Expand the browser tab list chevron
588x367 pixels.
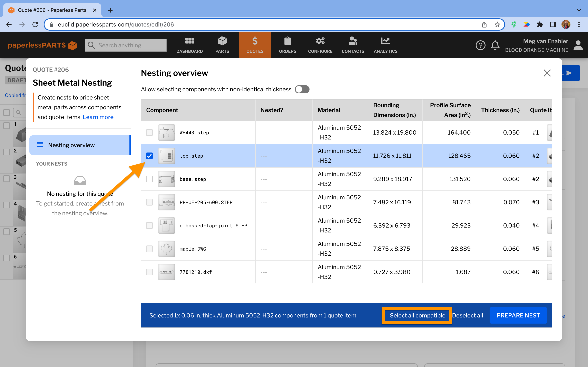[x=579, y=10]
